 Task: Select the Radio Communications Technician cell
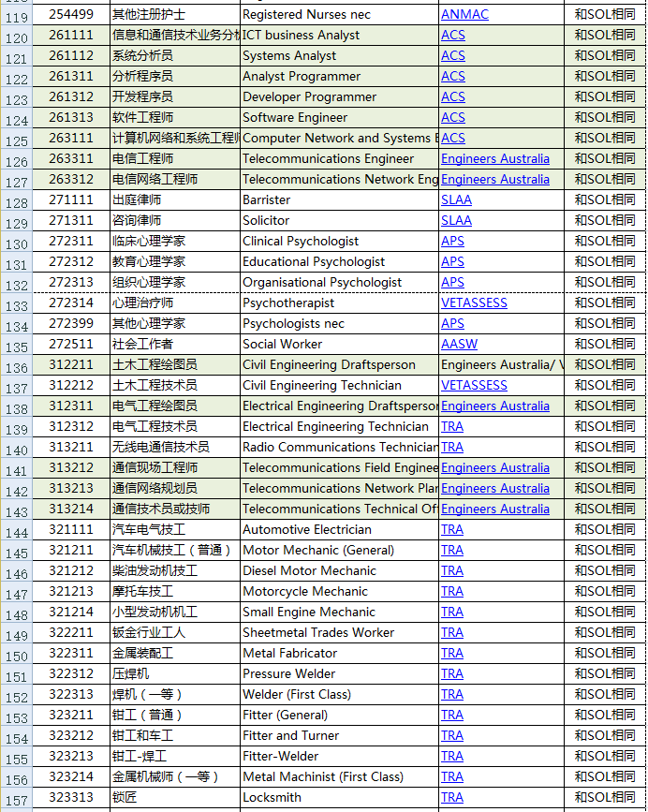(340, 448)
